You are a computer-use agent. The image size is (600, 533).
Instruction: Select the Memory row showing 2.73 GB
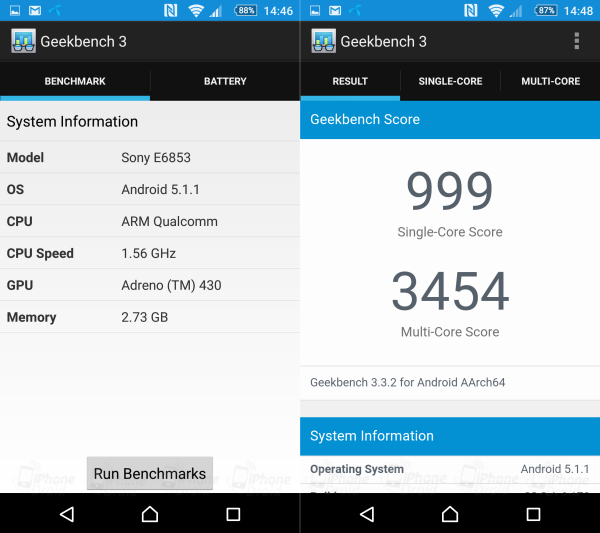150,317
